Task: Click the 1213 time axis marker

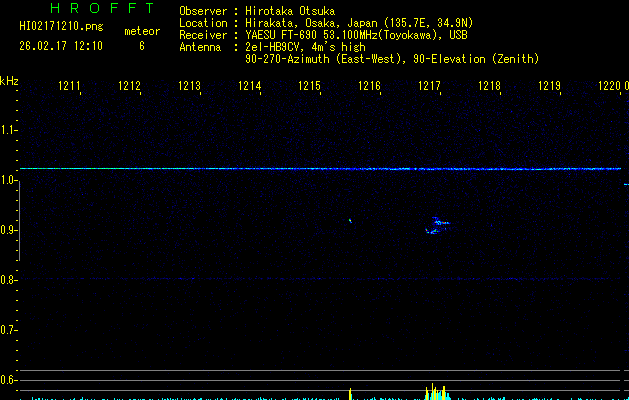Action: click(189, 87)
